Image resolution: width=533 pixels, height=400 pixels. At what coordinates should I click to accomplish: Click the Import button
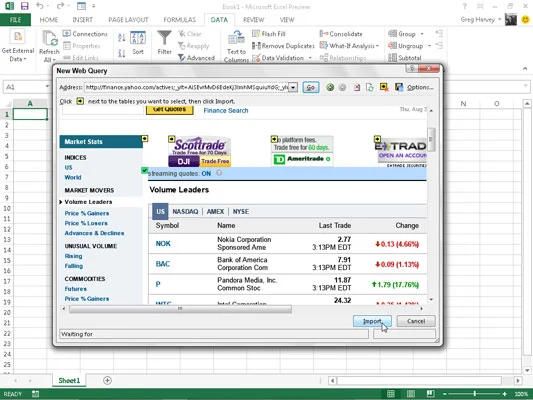372,321
